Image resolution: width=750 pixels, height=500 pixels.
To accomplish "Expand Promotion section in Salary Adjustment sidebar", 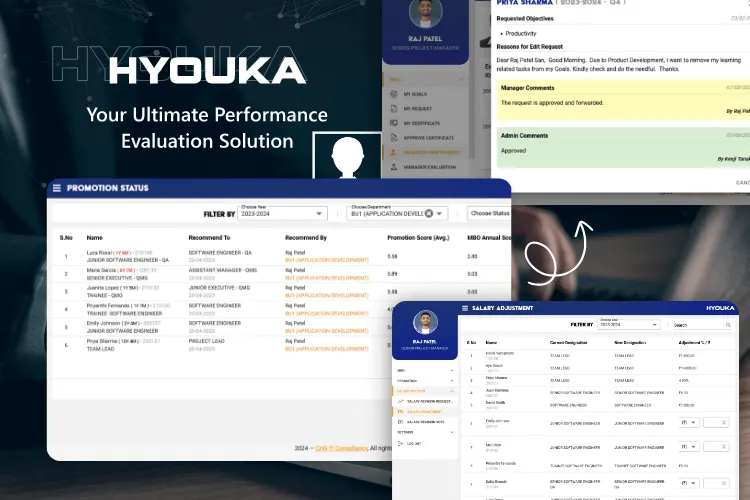I will [452, 381].
